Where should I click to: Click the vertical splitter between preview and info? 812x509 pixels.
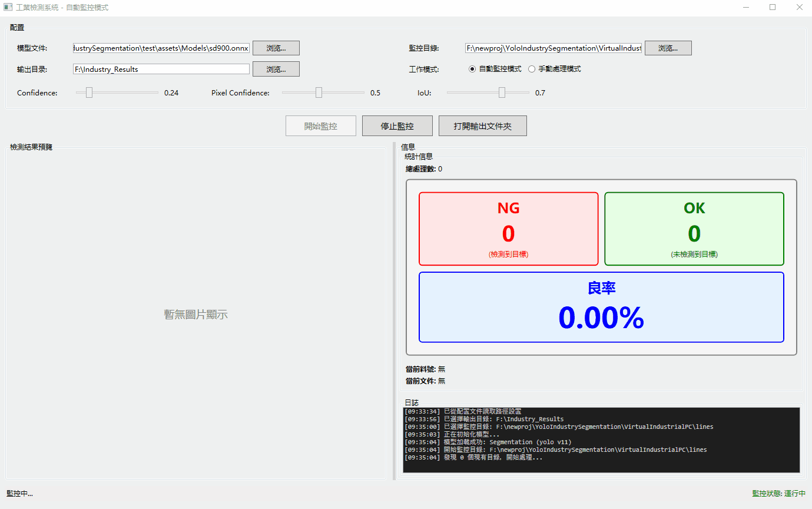click(394, 311)
